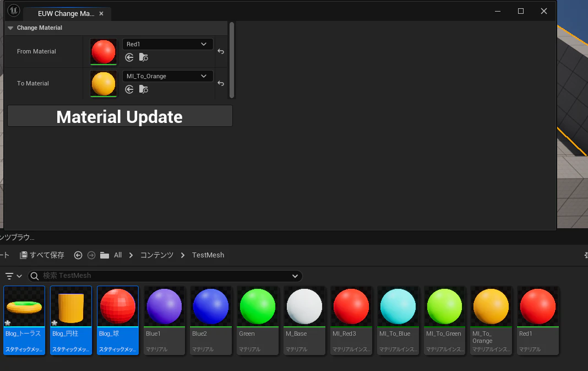Use selected asset for From Material
Image resolution: width=588 pixels, height=371 pixels.
point(129,57)
